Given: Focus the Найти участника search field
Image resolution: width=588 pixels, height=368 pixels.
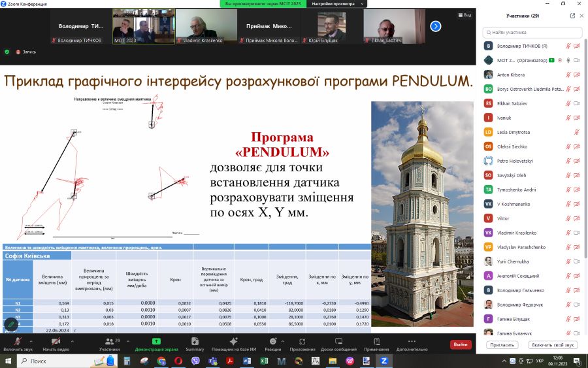Looking at the screenshot, I should click(532, 32).
